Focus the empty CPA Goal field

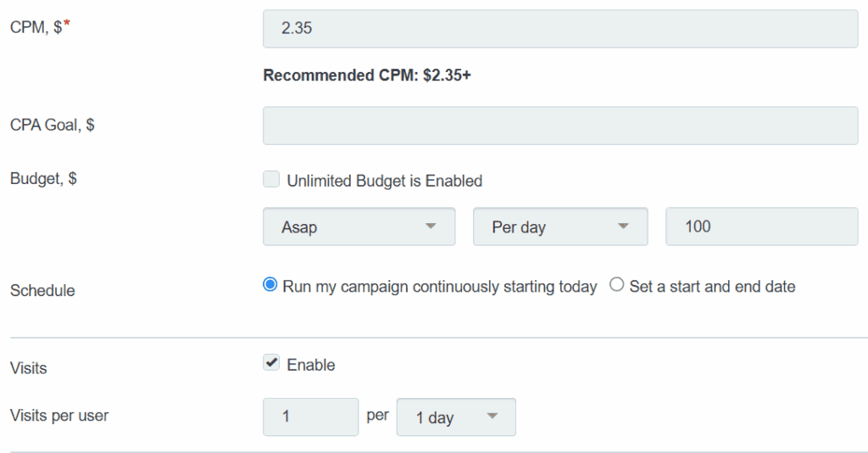[560, 126]
